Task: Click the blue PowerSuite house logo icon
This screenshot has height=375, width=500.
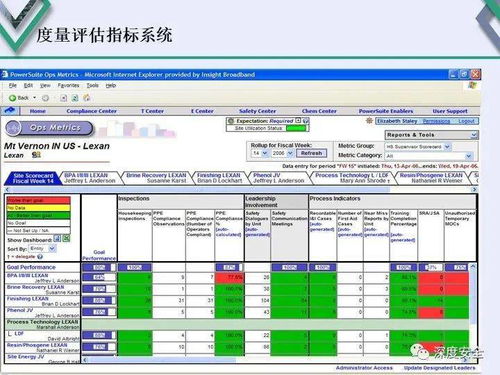Action: click(10, 110)
